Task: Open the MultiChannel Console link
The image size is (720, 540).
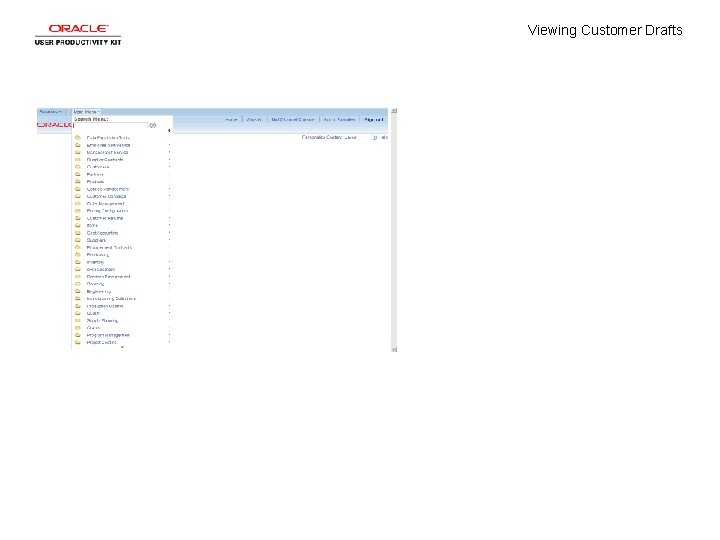Action: pos(292,119)
